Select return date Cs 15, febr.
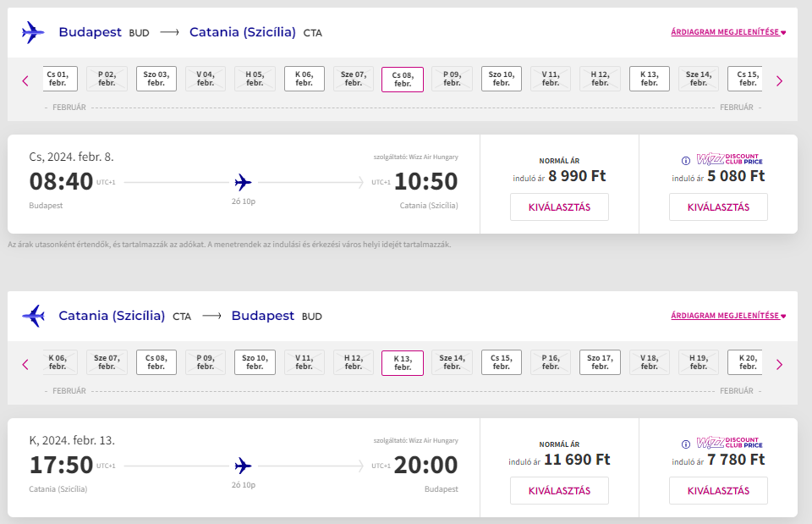This screenshot has width=812, height=524. point(502,362)
